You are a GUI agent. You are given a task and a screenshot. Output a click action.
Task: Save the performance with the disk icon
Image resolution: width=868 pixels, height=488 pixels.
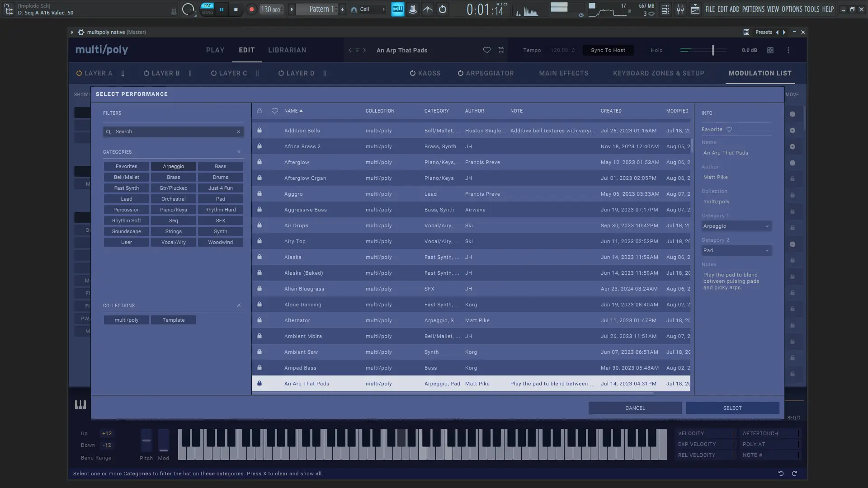pos(500,50)
